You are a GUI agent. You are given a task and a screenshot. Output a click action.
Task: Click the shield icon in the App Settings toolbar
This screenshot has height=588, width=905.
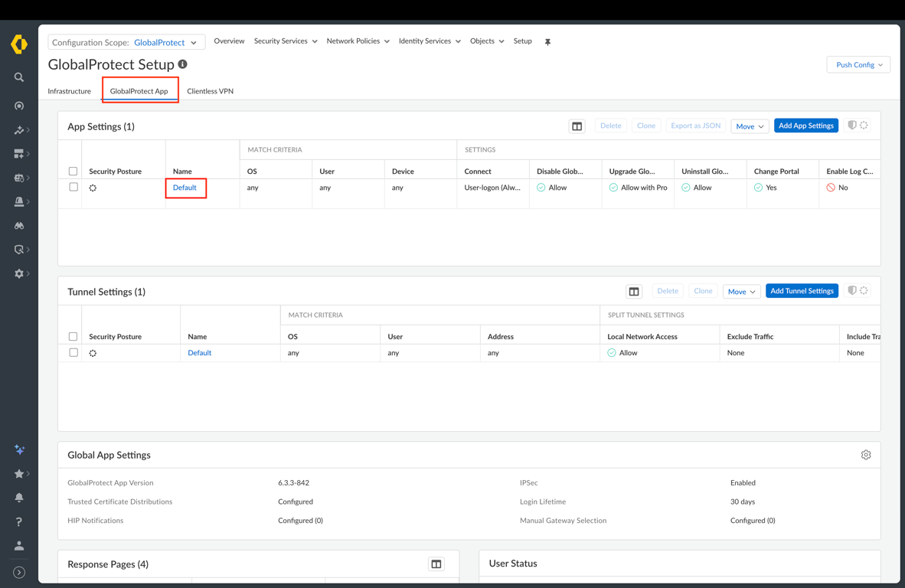(852, 126)
